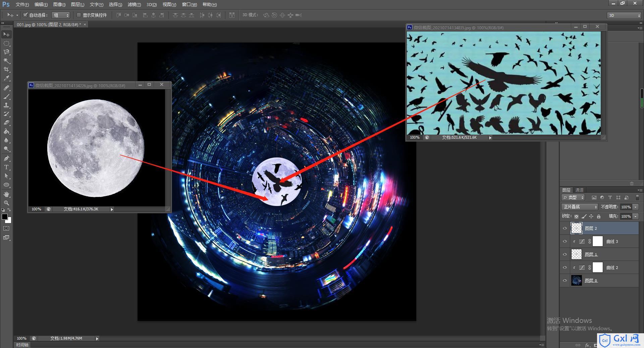Select the Zoom tool
This screenshot has height=348, width=644.
pos(6,203)
